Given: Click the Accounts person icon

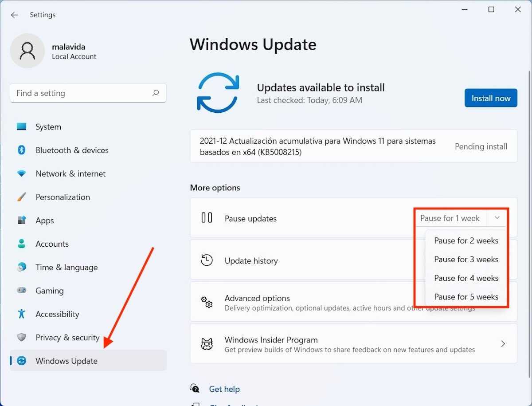Looking at the screenshot, I should pos(21,244).
